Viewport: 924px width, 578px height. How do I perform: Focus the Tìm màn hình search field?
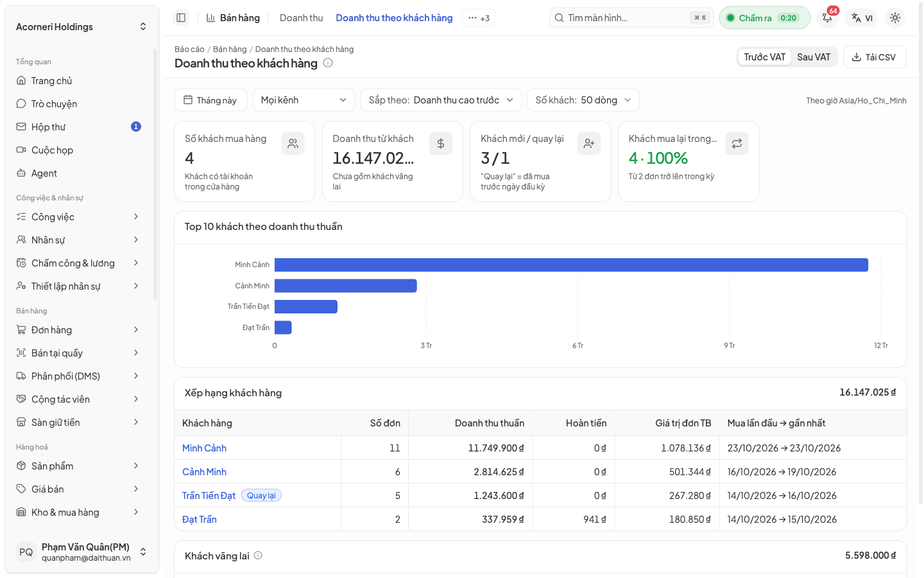click(x=631, y=18)
